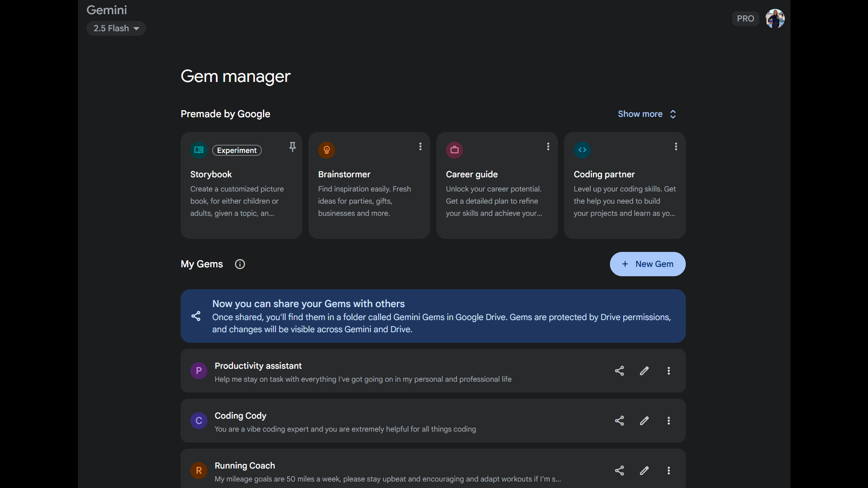The height and width of the screenshot is (488, 868).
Task: Click share icon for Running Coach
Action: (619, 471)
